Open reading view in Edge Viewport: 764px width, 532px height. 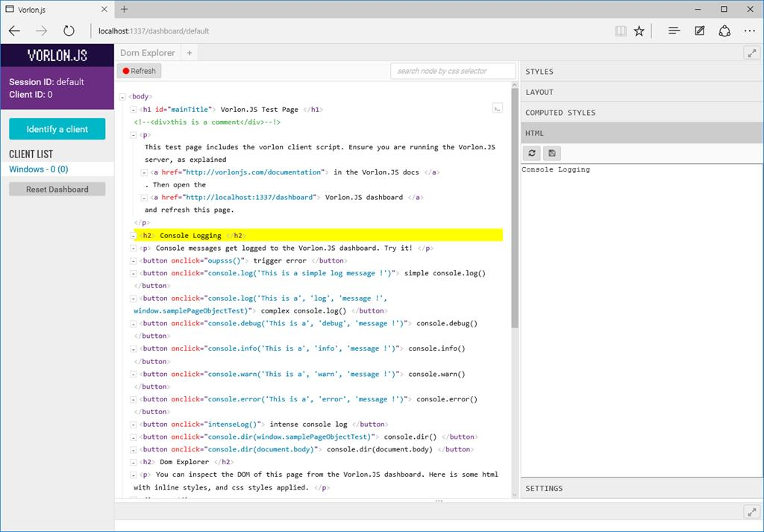[620, 31]
